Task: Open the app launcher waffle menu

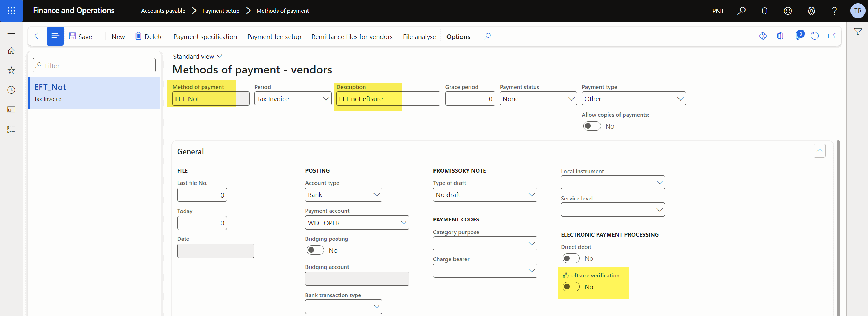Action: coord(11,11)
